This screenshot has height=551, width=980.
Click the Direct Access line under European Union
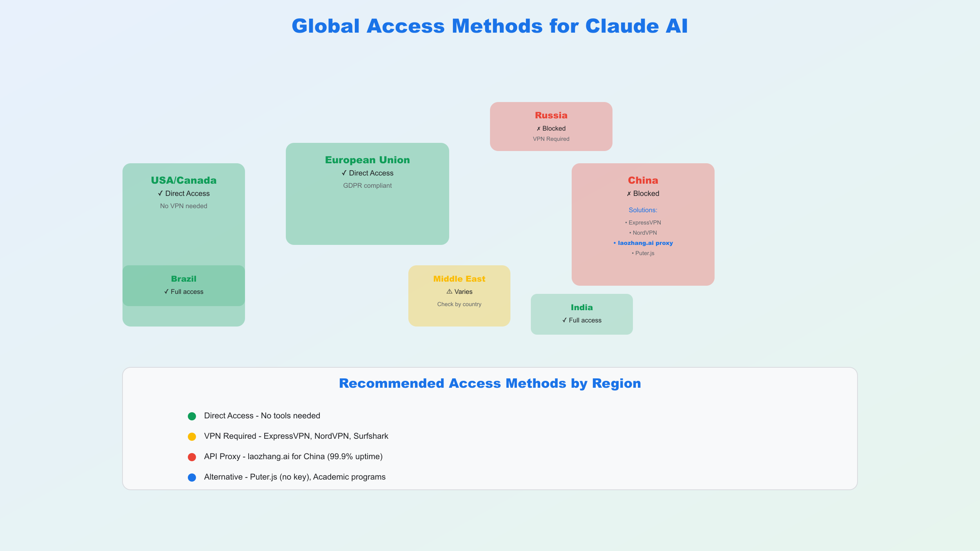pos(367,173)
